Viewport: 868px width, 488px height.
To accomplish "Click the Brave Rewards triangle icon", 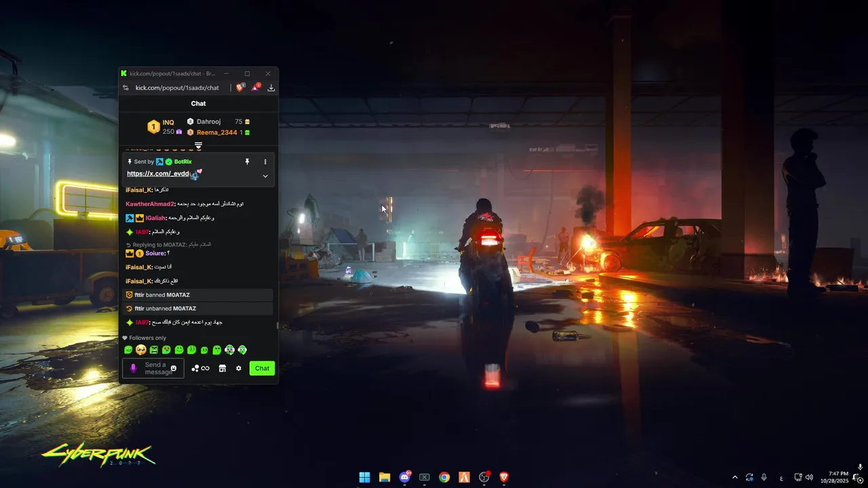I will (256, 87).
